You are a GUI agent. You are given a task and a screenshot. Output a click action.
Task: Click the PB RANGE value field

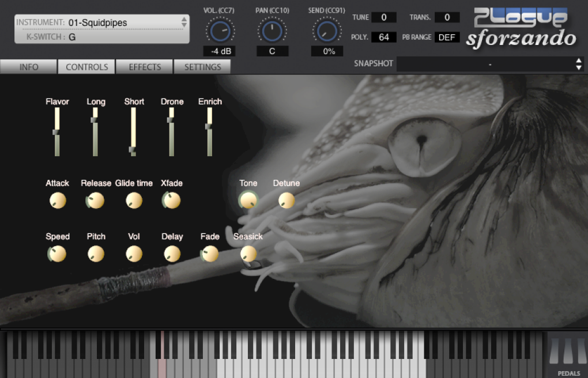tap(447, 37)
